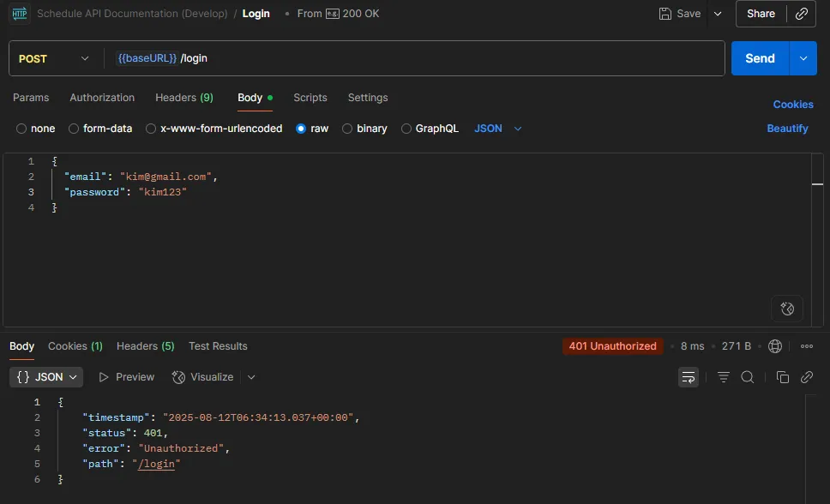
Task: Copy the response body to clipboard
Action: tap(782, 377)
